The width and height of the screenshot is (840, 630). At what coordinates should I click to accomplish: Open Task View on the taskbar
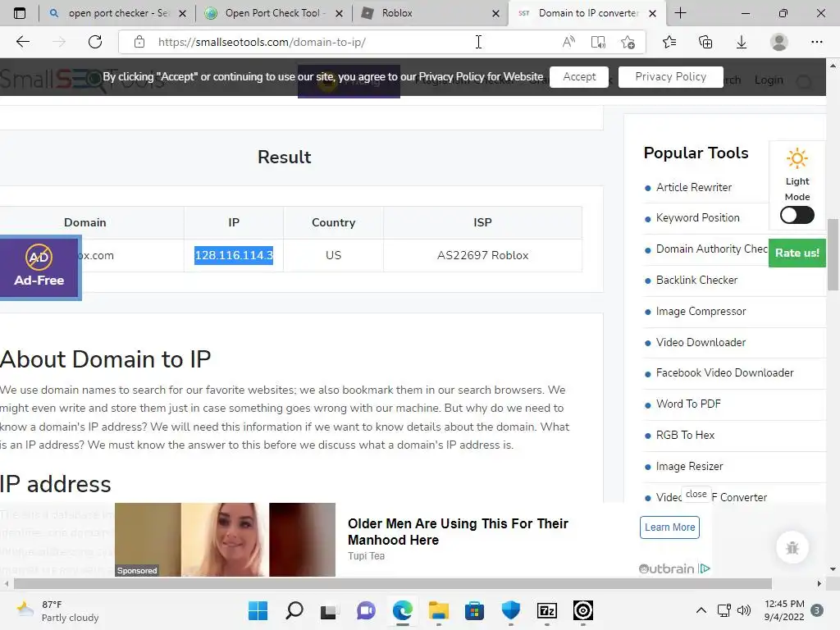[x=330, y=610]
